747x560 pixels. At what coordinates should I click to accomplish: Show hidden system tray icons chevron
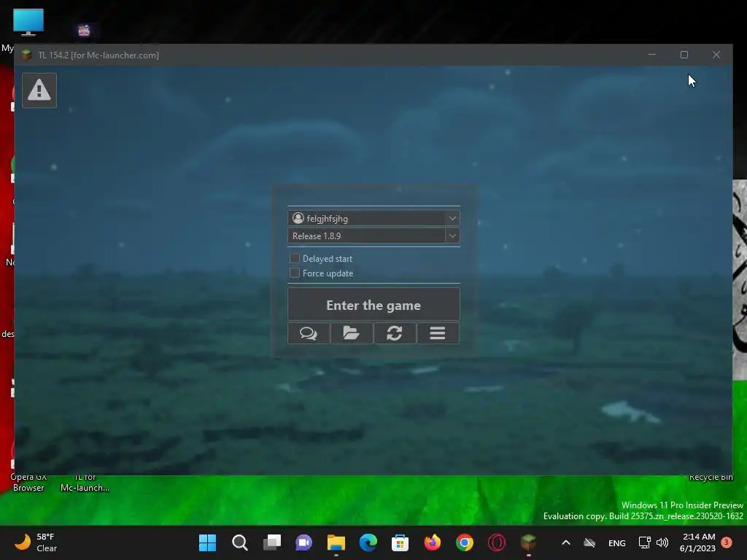click(x=566, y=542)
